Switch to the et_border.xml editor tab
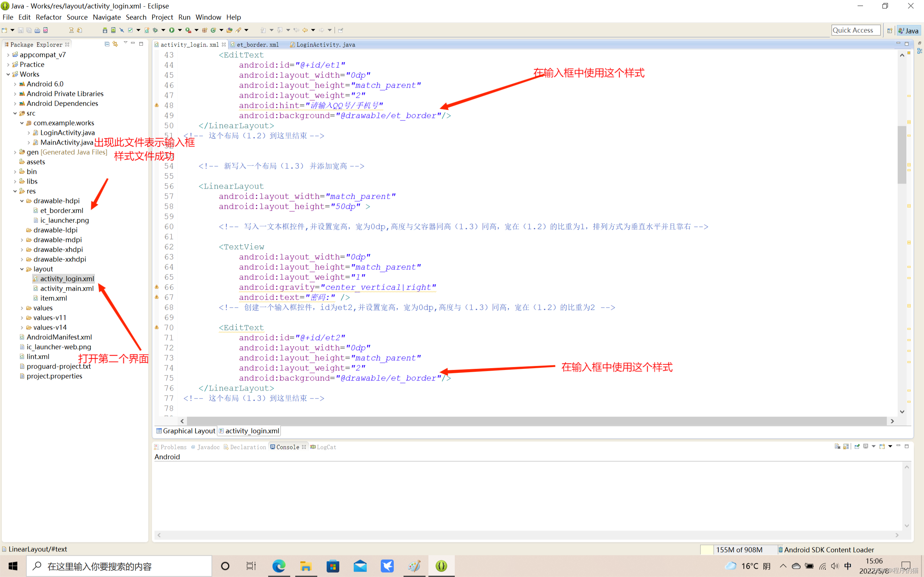This screenshot has height=577, width=924. click(257, 45)
